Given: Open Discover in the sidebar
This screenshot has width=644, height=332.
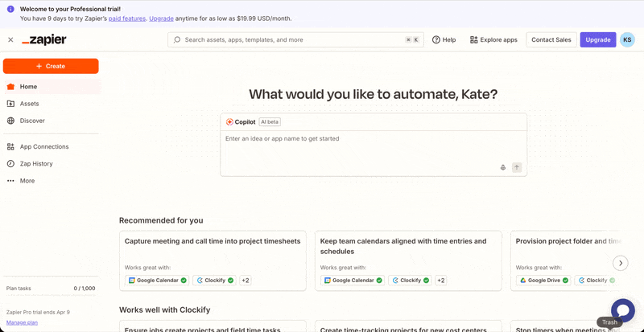Looking at the screenshot, I should (32, 121).
